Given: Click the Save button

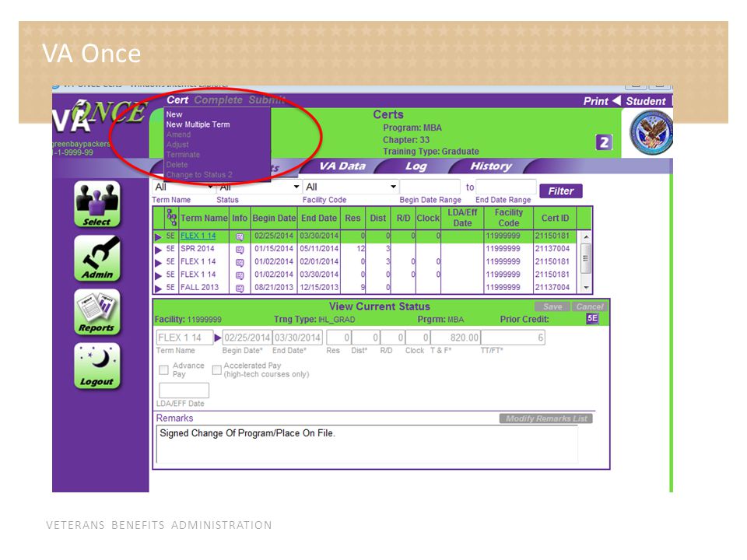Looking at the screenshot, I should pyautogui.click(x=552, y=306).
